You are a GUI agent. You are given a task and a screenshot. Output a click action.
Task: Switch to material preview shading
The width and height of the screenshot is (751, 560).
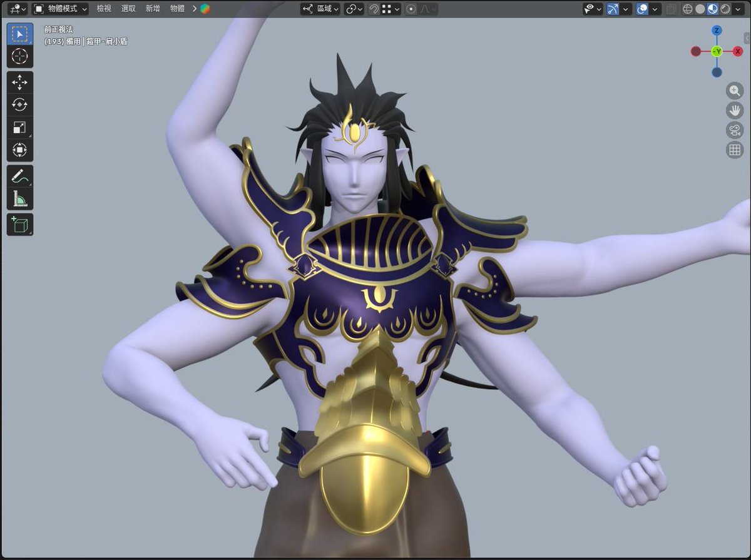coord(712,9)
